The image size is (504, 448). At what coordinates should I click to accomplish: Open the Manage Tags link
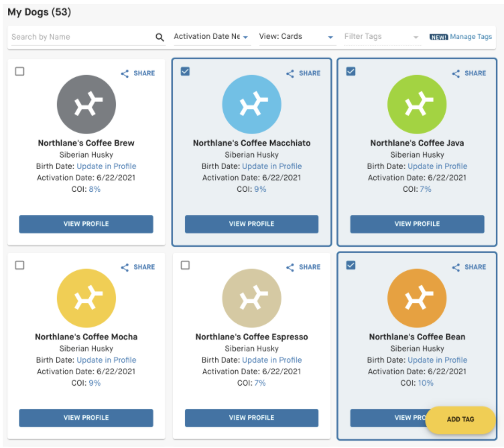[x=470, y=37]
